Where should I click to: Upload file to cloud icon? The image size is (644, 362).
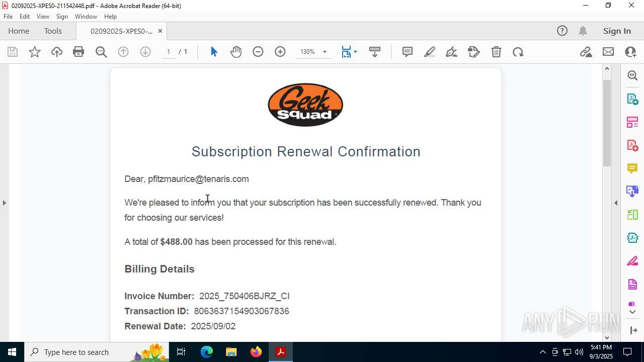[57, 52]
